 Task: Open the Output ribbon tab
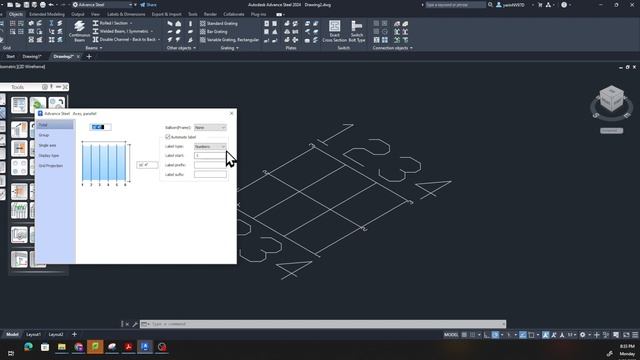point(78,14)
